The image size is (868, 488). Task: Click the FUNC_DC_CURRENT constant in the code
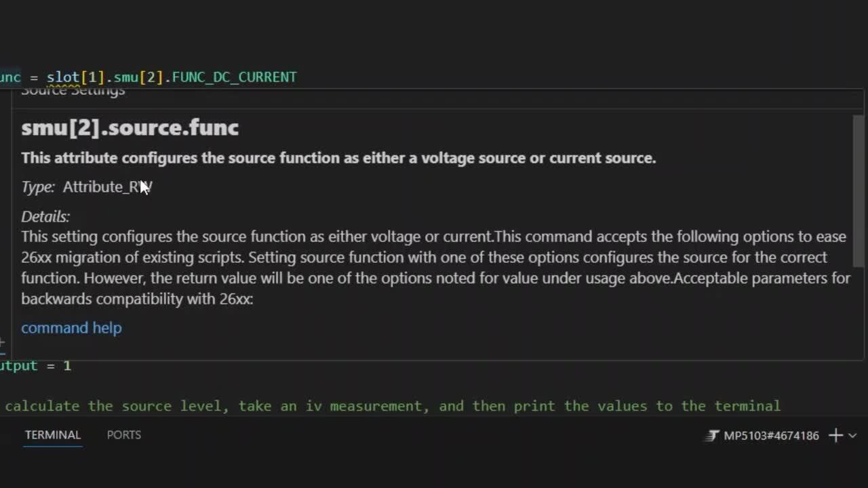click(234, 77)
